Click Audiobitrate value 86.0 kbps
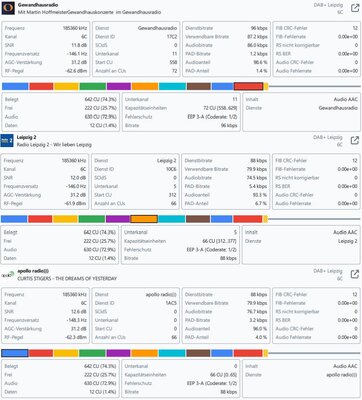 [257, 45]
